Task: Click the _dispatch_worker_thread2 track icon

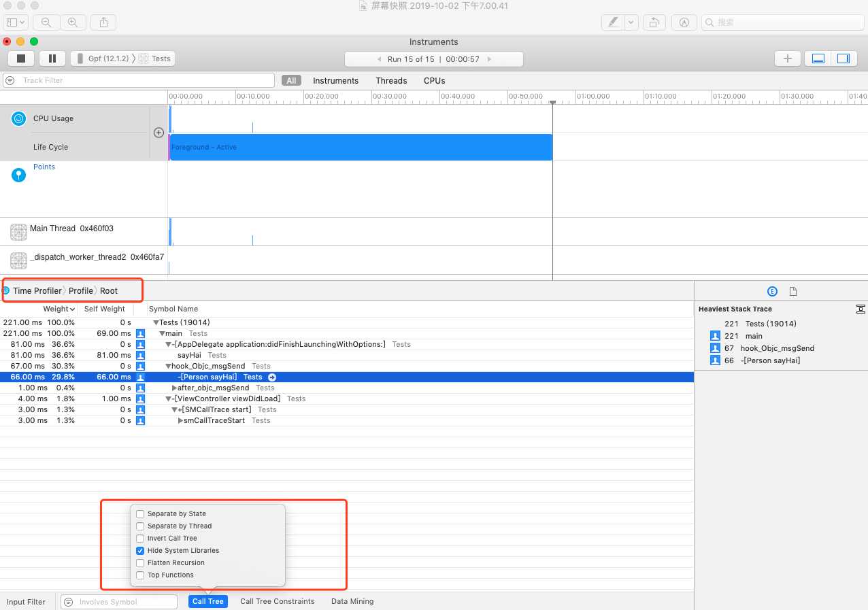Action: pos(18,260)
